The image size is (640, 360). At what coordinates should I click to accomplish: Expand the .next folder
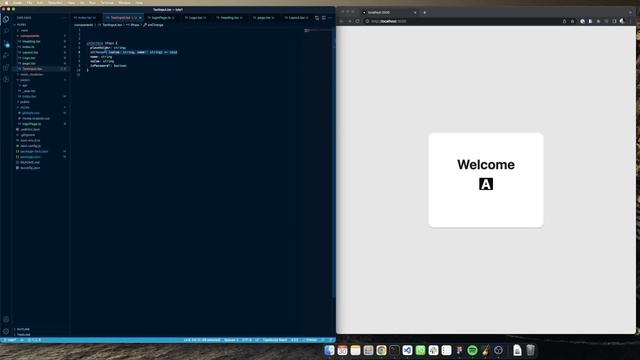(x=24, y=30)
